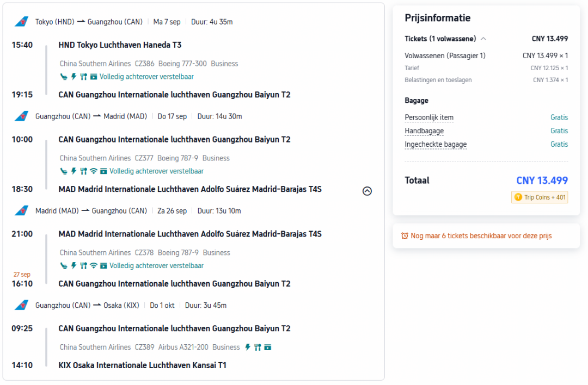Click the total price CNY 13.499

(x=542, y=181)
